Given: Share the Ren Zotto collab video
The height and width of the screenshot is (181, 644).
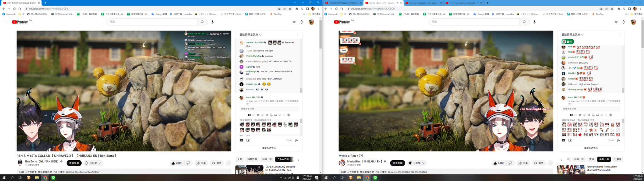Looking at the screenshot, I should (201, 163).
